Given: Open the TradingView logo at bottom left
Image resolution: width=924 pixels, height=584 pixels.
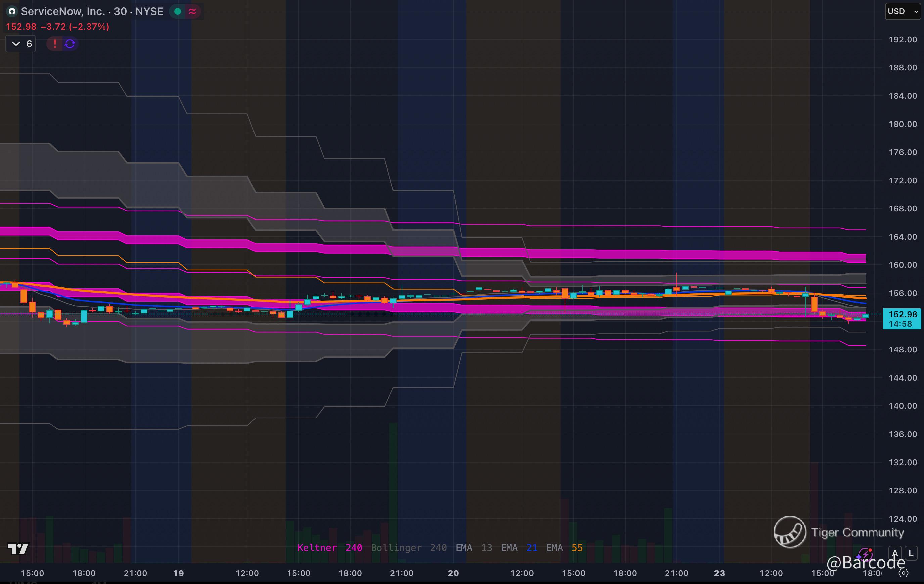Looking at the screenshot, I should [18, 548].
